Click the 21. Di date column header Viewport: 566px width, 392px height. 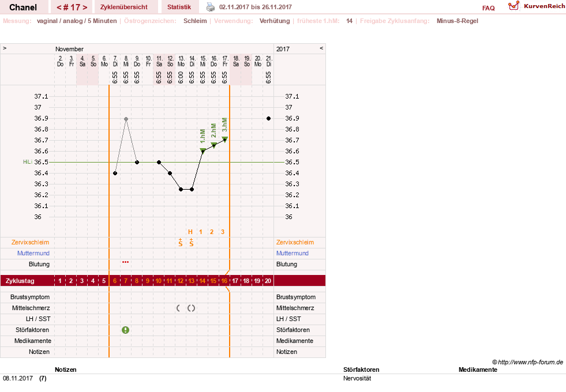click(268, 61)
